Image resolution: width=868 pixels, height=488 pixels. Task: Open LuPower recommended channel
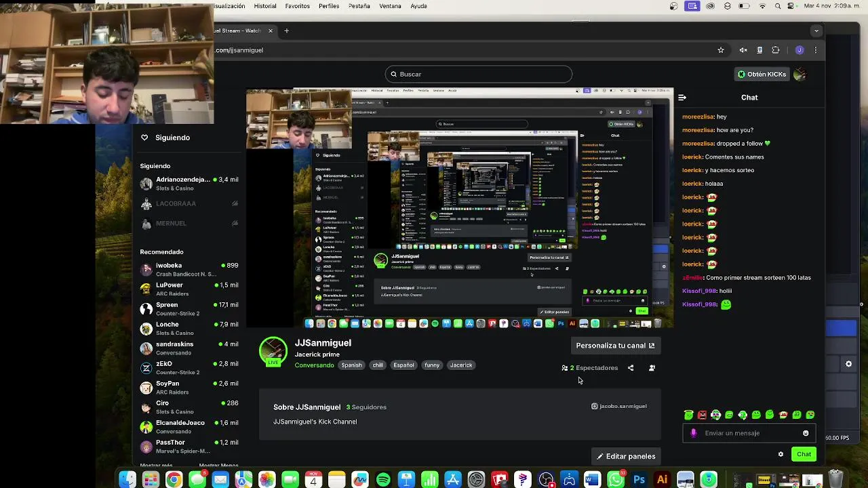(189, 289)
